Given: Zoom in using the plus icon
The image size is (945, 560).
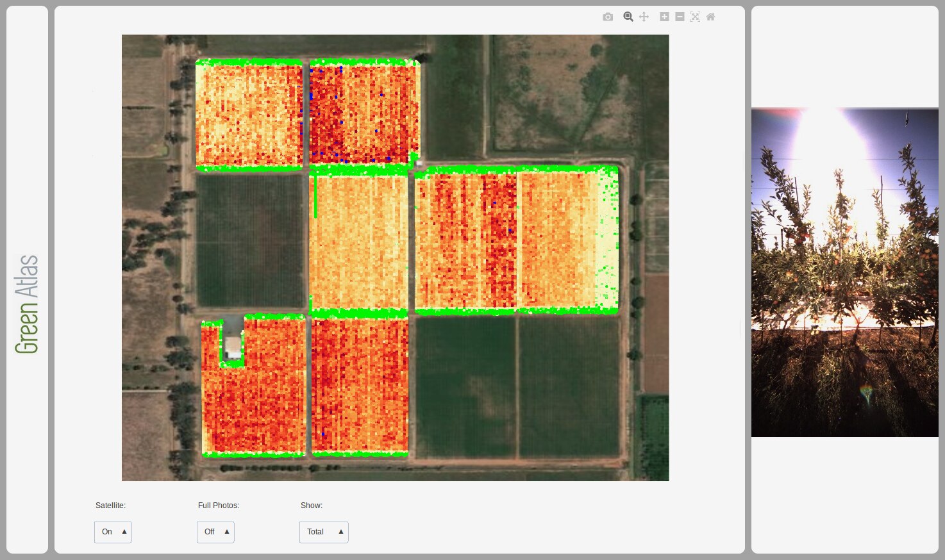Looking at the screenshot, I should tap(664, 17).
